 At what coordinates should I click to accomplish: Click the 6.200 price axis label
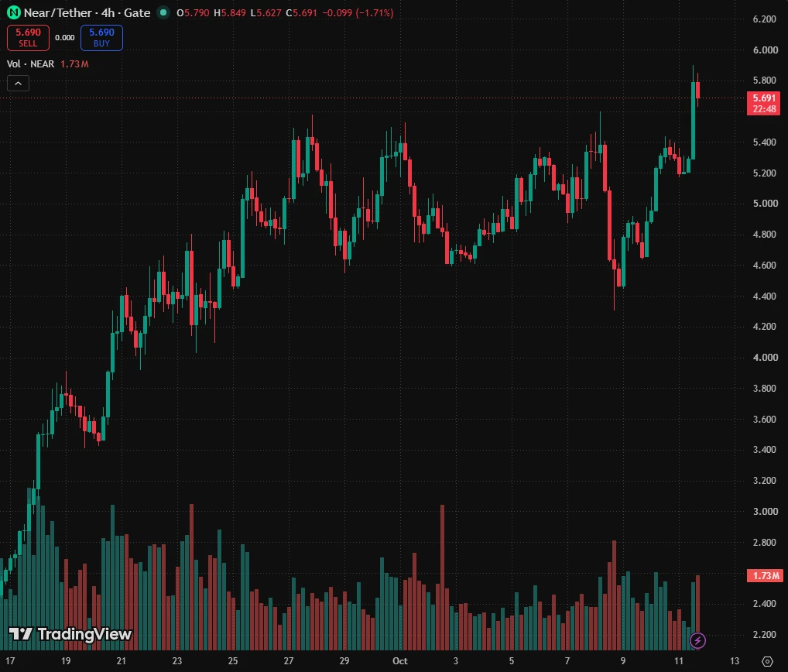click(x=765, y=19)
